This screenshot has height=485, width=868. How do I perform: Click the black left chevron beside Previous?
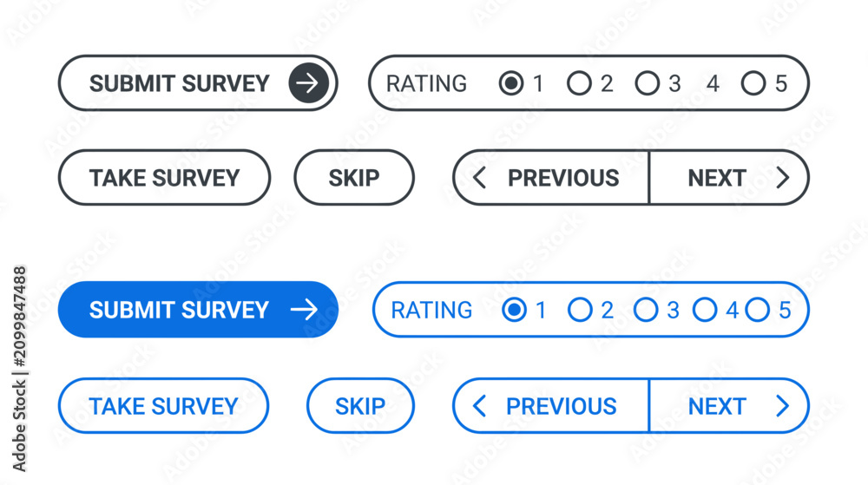(x=479, y=178)
